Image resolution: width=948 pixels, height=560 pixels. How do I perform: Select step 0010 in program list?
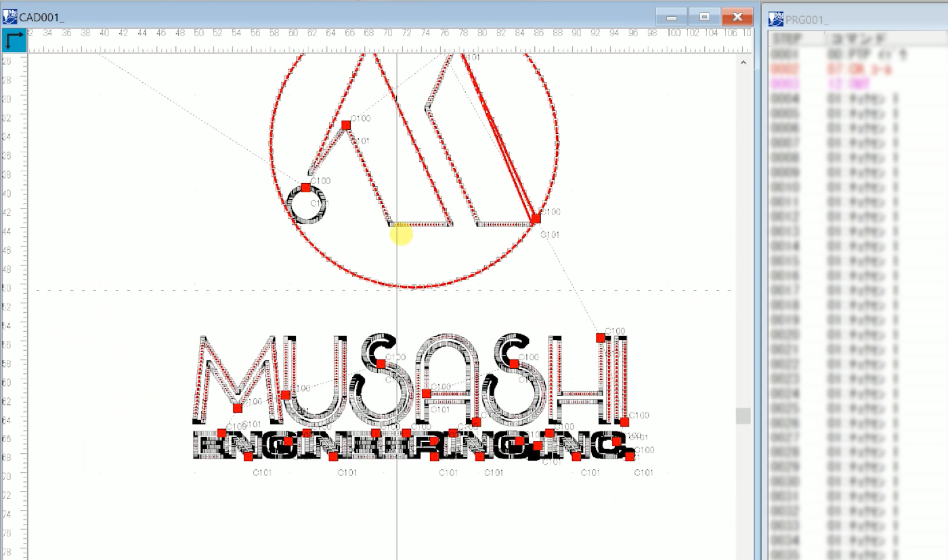pyautogui.click(x=858, y=187)
